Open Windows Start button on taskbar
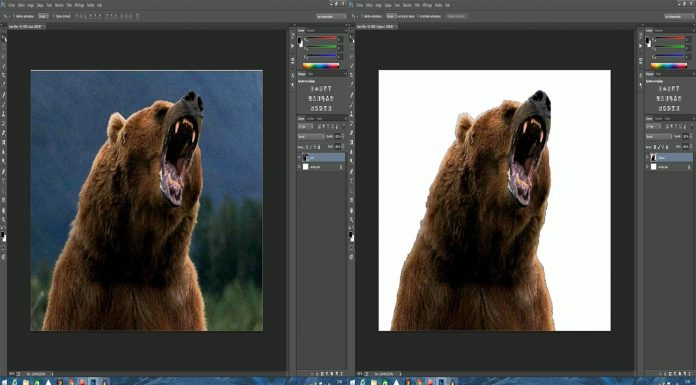The image size is (696, 385). tap(4, 381)
